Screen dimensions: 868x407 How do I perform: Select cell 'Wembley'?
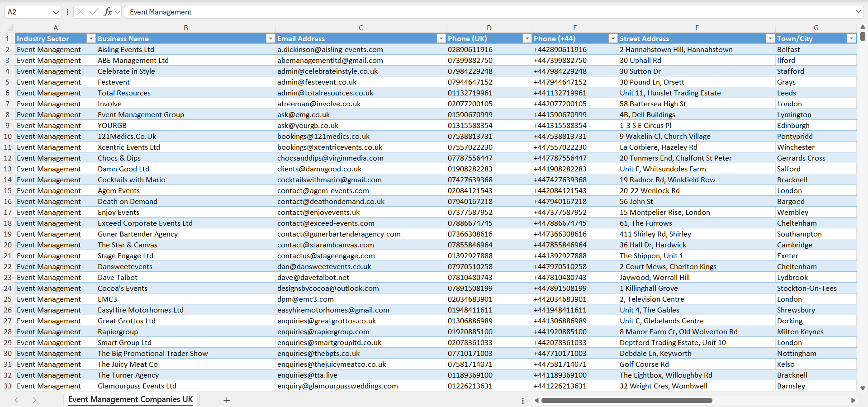816,212
